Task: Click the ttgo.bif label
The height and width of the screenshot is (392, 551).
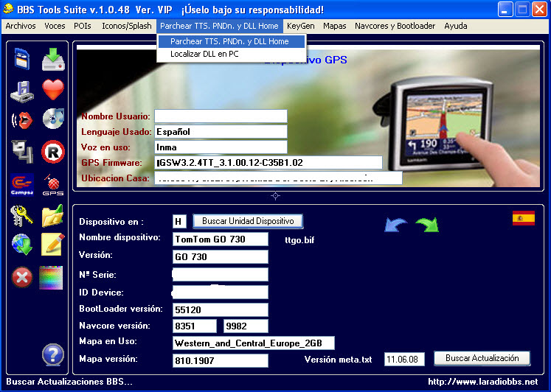Action: (x=299, y=240)
